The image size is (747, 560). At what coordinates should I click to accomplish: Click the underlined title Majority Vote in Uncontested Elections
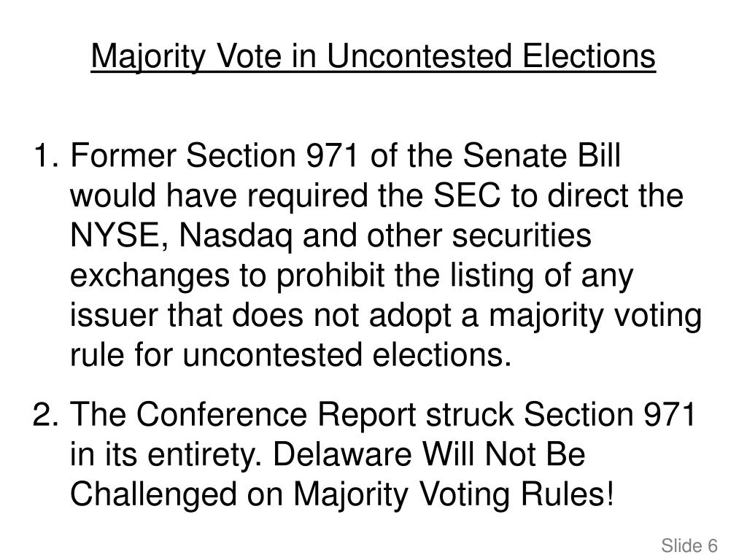click(373, 57)
